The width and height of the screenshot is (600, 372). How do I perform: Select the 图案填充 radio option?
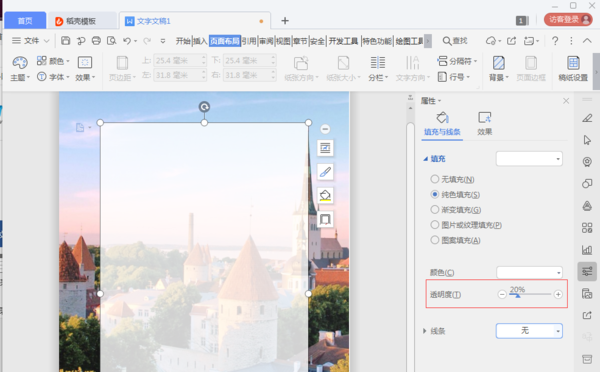click(435, 240)
